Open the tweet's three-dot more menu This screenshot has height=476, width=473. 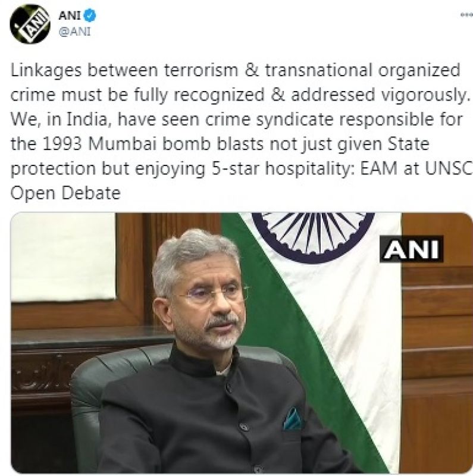466,15
